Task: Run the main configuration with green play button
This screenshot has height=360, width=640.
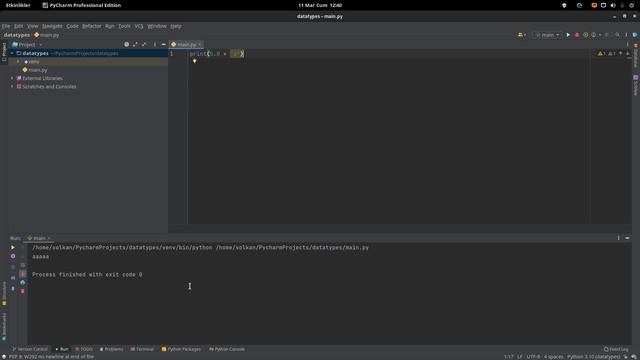Action: 568,35
